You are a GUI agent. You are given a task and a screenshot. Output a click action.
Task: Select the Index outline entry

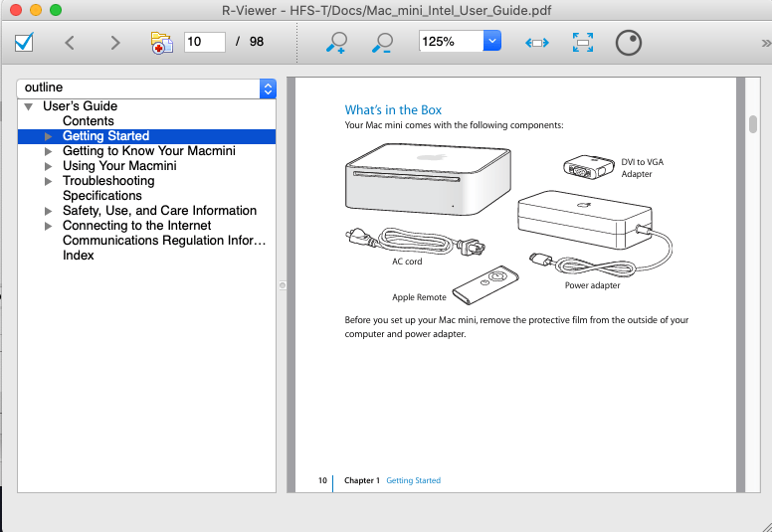pyautogui.click(x=78, y=256)
